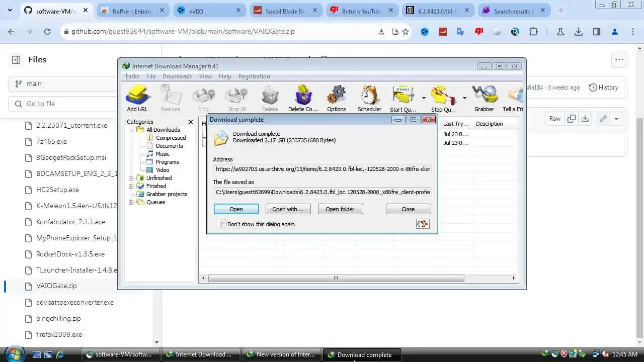Switch to the vidIQ browser tab
The image size is (644, 362).
pyautogui.click(x=209, y=11)
